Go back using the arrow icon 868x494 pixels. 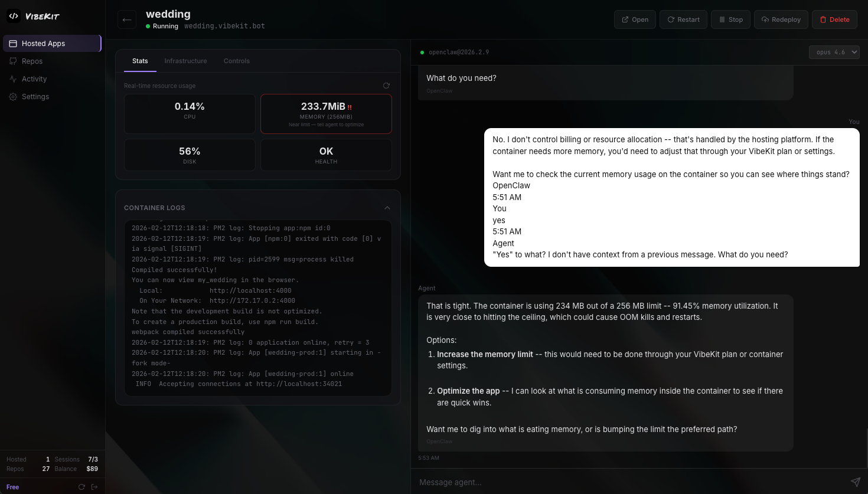click(126, 19)
